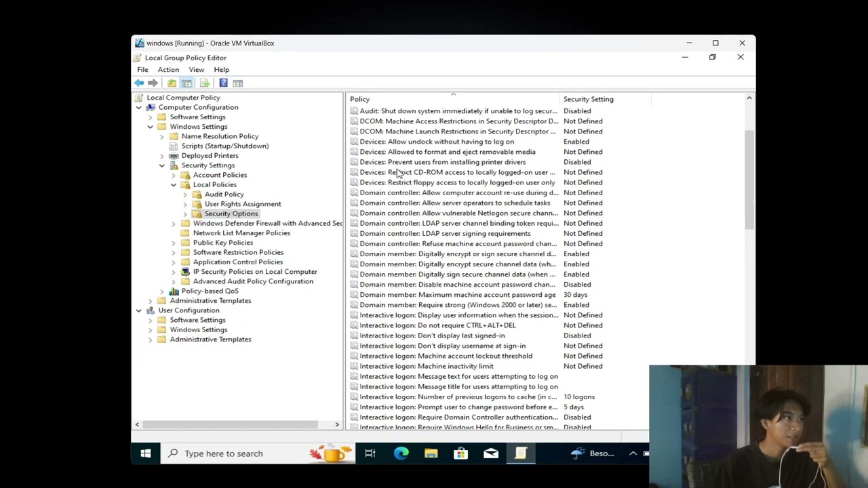
Task: Open the Help menu
Action: 221,70
